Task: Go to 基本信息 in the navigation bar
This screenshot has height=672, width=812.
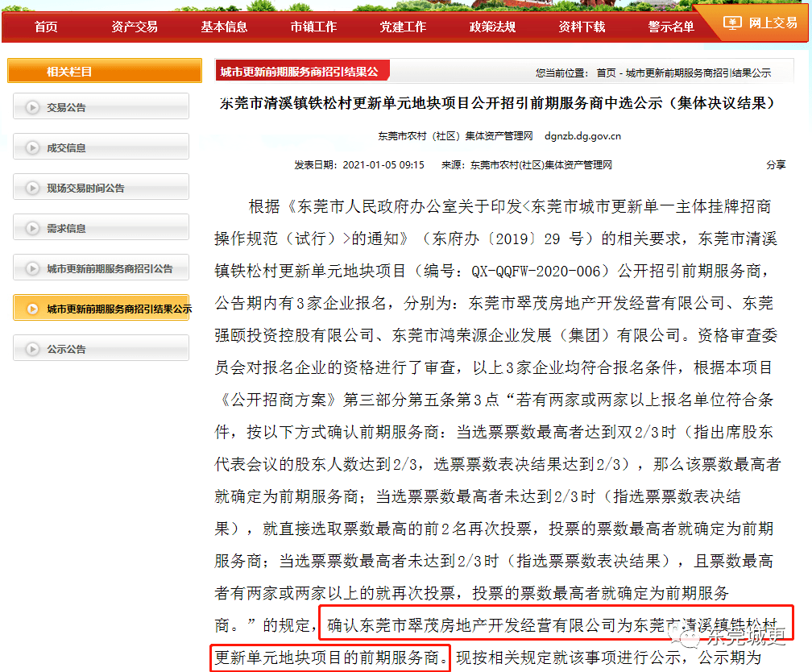Action: point(224,27)
